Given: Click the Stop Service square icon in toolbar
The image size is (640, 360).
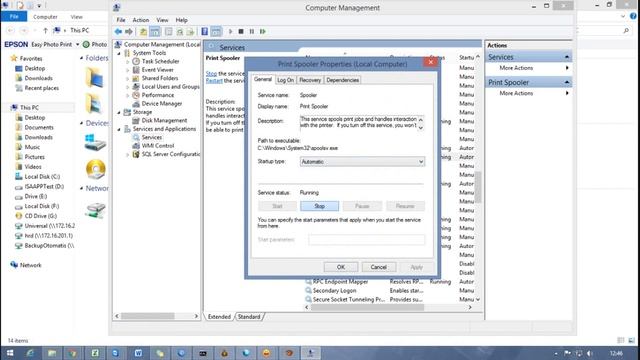Looking at the screenshot, I should pyautogui.click(x=241, y=31).
